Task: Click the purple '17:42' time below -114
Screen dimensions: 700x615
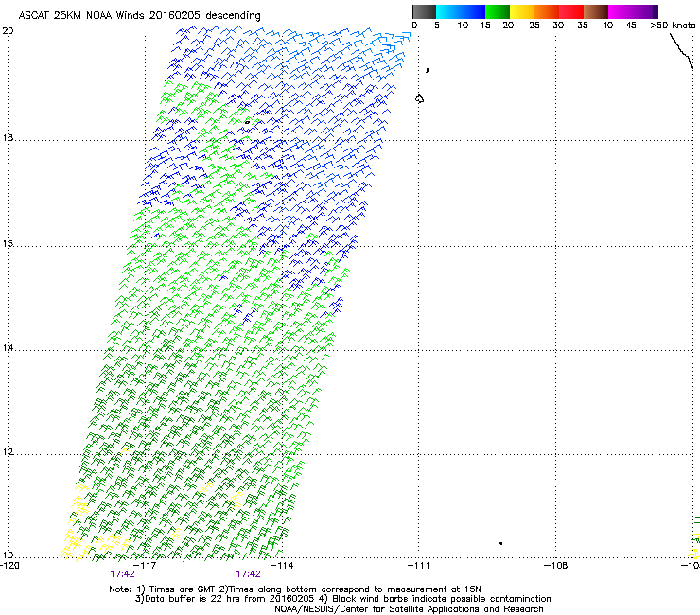Action: [x=248, y=574]
